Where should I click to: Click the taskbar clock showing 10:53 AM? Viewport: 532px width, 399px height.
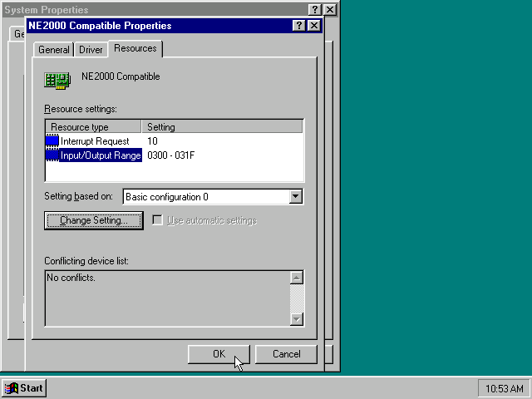[505, 388]
